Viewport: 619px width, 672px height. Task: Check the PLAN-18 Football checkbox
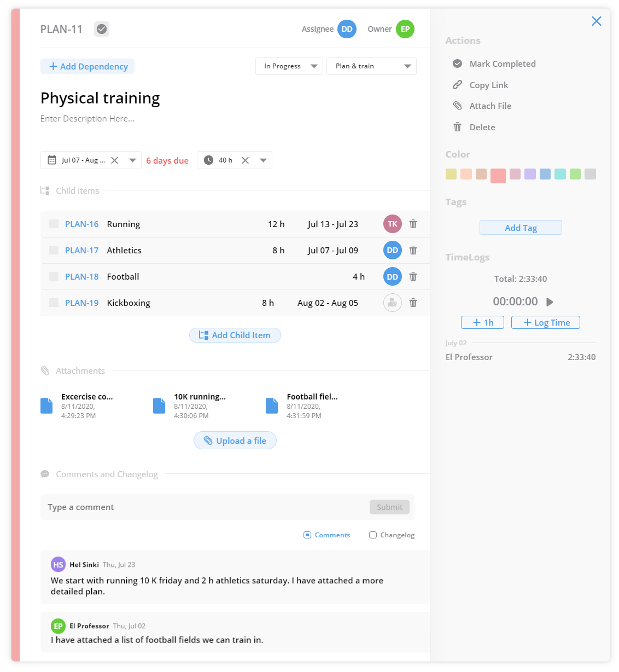[x=54, y=276]
